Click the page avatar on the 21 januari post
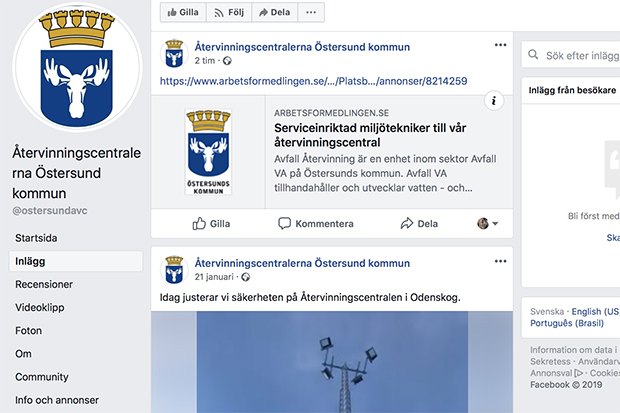This screenshot has height=413, width=620. (174, 270)
